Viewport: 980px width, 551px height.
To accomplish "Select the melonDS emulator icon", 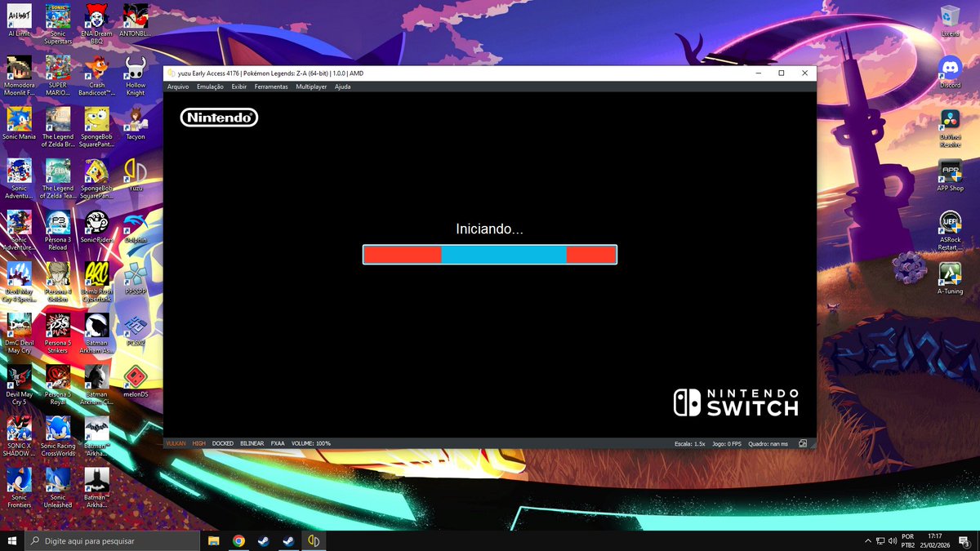I will point(136,381).
